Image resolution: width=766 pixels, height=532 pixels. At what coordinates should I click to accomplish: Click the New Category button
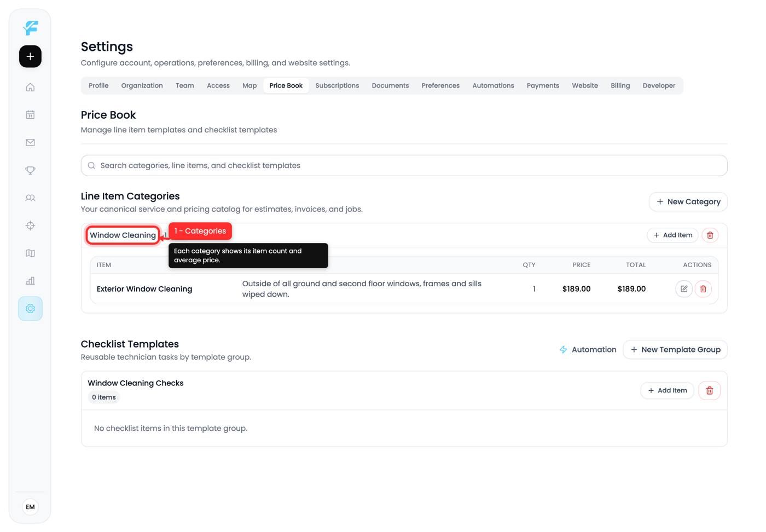point(688,201)
